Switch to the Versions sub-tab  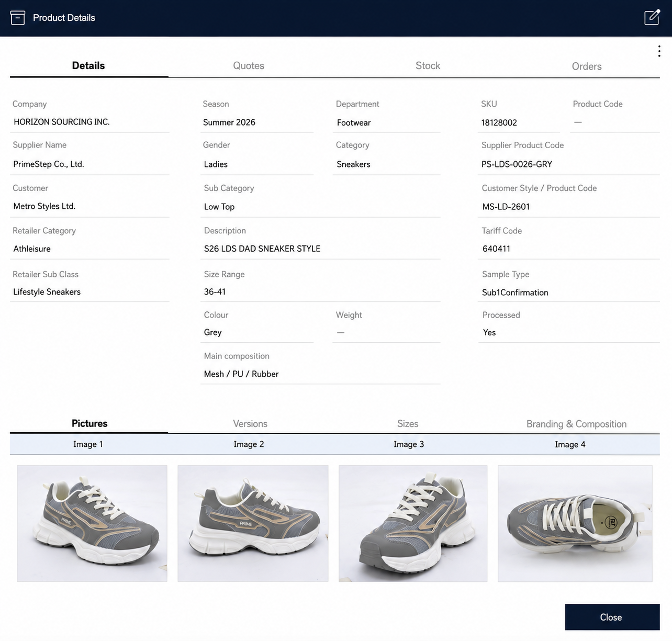coord(250,424)
